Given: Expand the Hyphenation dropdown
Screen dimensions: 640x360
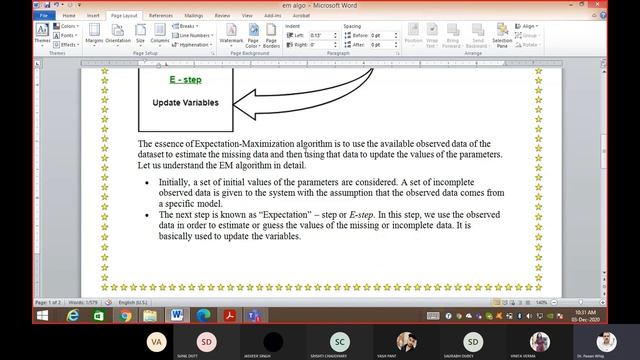Looking at the screenshot, I should tap(192, 44).
